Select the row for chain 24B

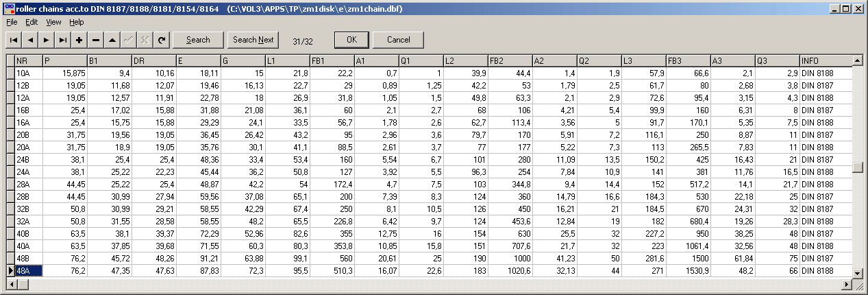coord(27,159)
